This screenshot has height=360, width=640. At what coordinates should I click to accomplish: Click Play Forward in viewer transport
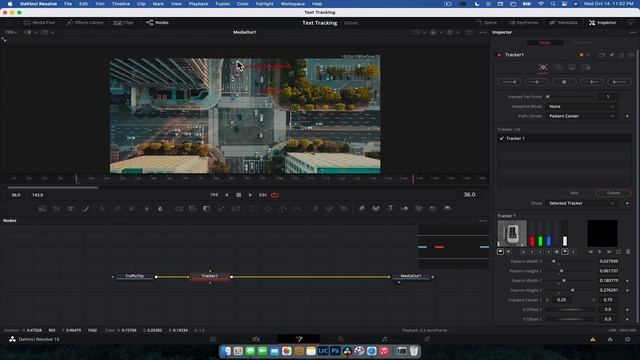point(250,195)
